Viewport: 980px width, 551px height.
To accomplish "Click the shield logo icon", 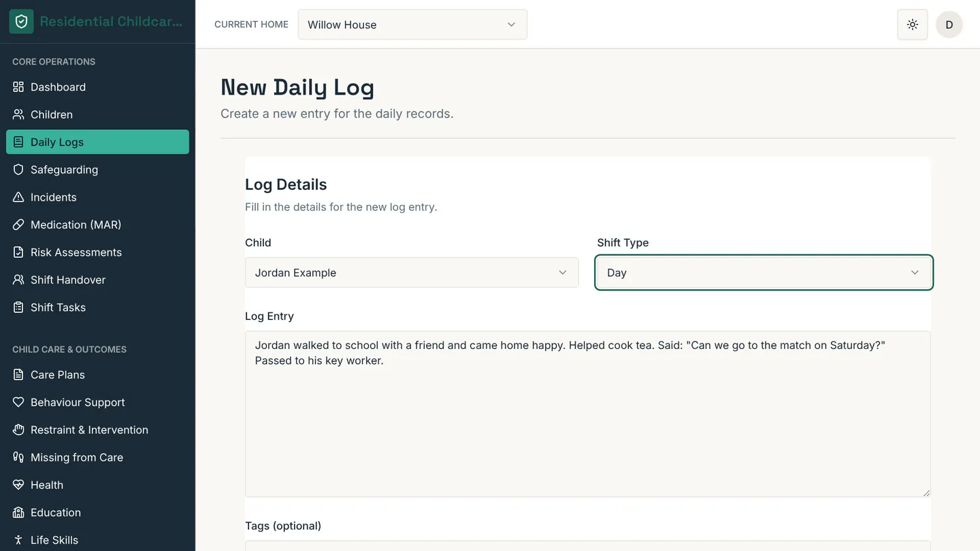I will (21, 22).
